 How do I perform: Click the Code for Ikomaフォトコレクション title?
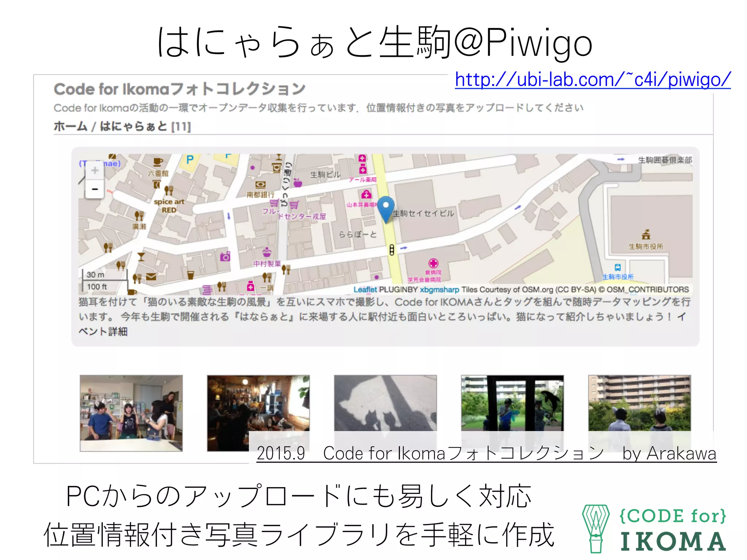point(179,89)
